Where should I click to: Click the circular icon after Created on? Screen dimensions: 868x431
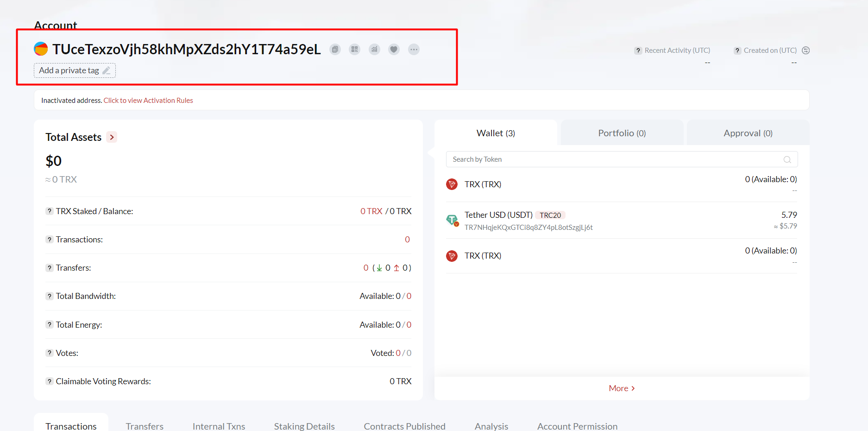pyautogui.click(x=806, y=51)
